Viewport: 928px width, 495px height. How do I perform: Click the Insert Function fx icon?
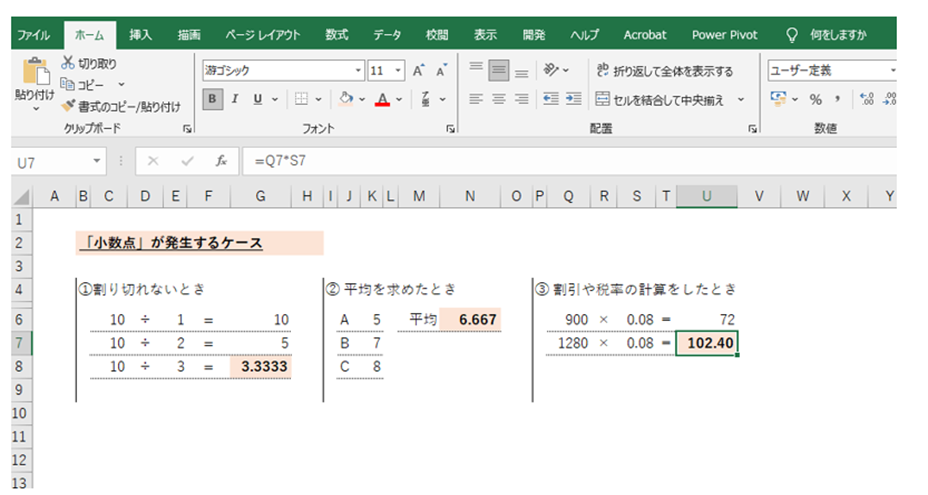[221, 161]
